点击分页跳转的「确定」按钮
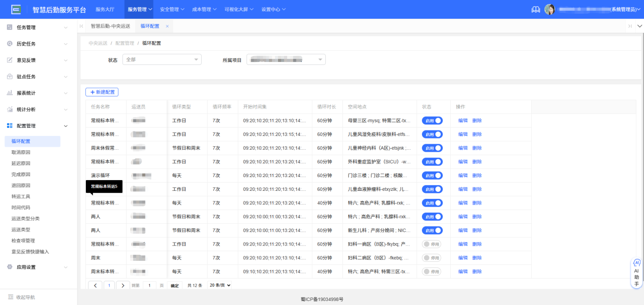This screenshot has width=644, height=305. 174,285
